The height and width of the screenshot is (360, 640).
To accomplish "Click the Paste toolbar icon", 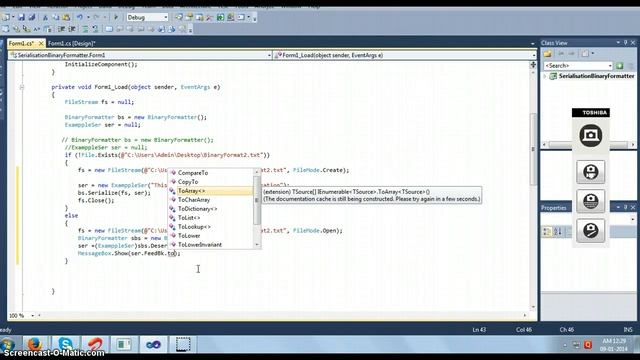I will pyautogui.click(x=66, y=17).
